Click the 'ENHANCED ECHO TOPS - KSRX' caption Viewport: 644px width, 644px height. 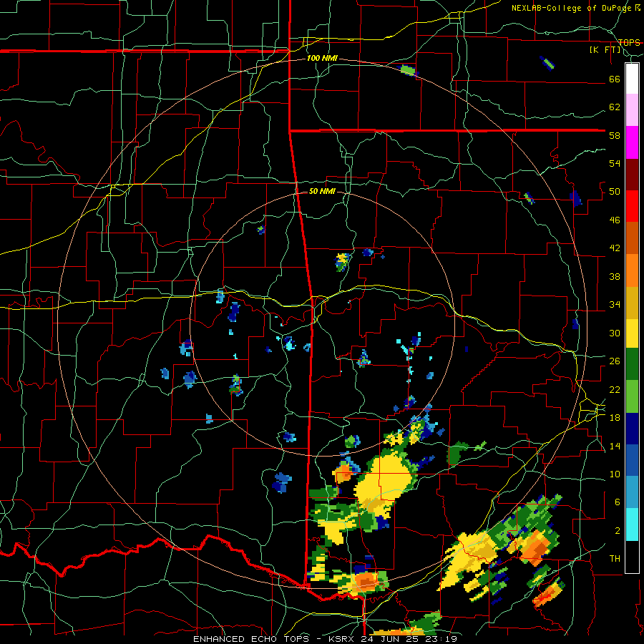(x=272, y=639)
